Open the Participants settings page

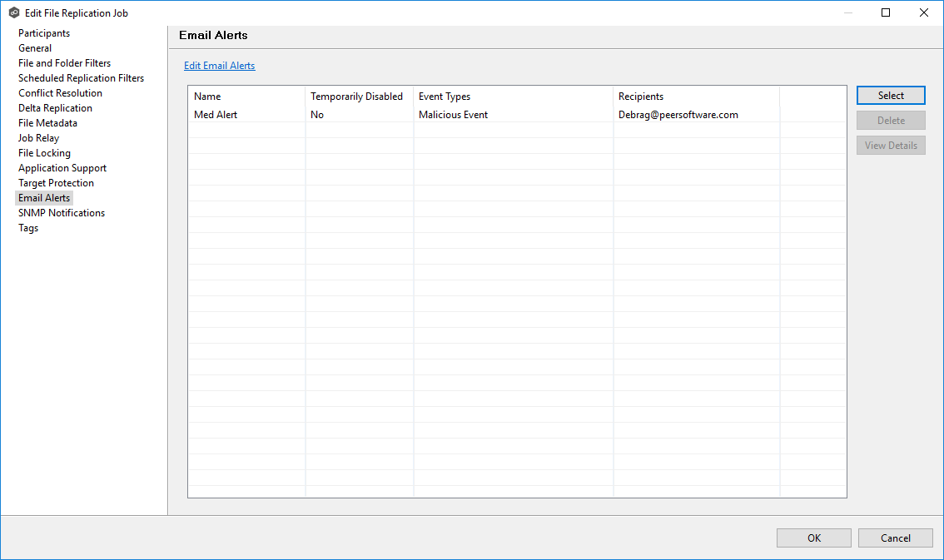44,33
